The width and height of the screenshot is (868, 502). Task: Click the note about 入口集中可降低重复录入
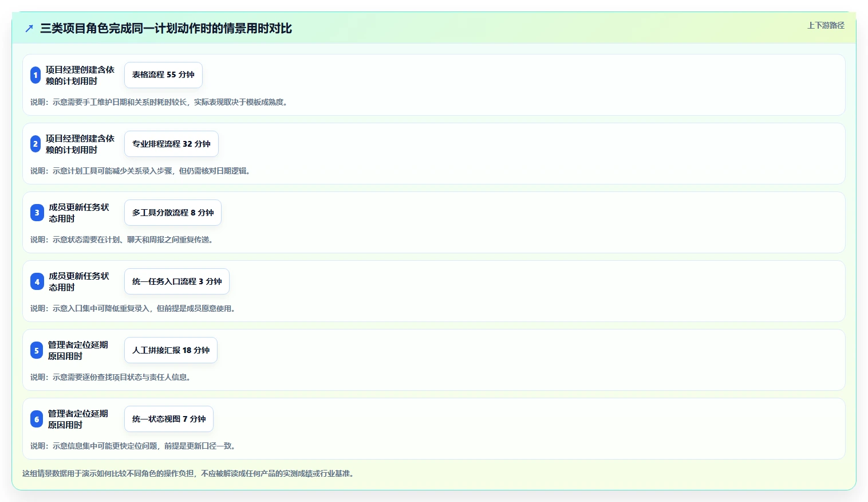(134, 308)
